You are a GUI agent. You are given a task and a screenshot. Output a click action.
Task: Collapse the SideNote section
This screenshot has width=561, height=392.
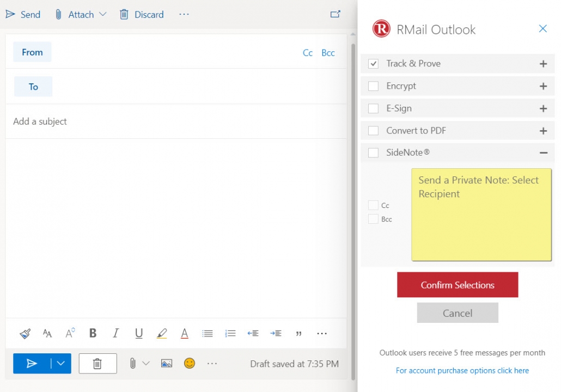point(543,152)
